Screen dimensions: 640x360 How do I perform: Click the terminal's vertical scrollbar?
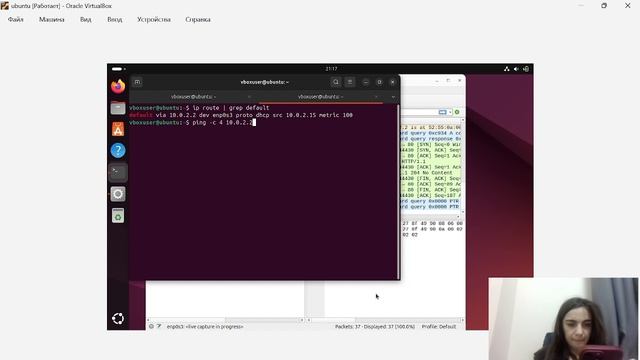tap(398, 192)
